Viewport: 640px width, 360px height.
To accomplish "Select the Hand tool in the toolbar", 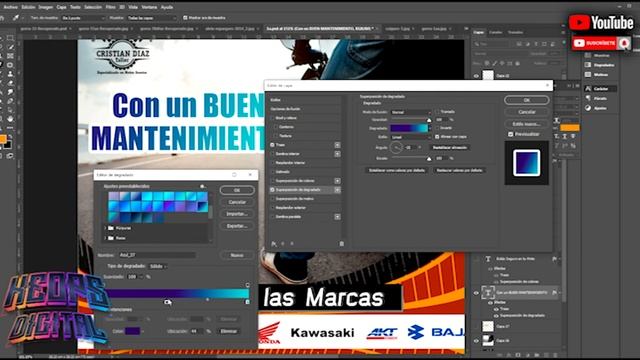I will pos(10,119).
